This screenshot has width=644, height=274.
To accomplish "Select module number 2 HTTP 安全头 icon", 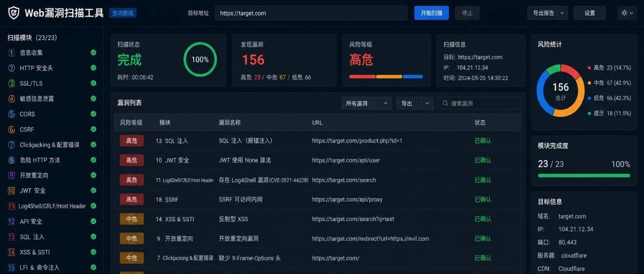I will pyautogui.click(x=12, y=68).
